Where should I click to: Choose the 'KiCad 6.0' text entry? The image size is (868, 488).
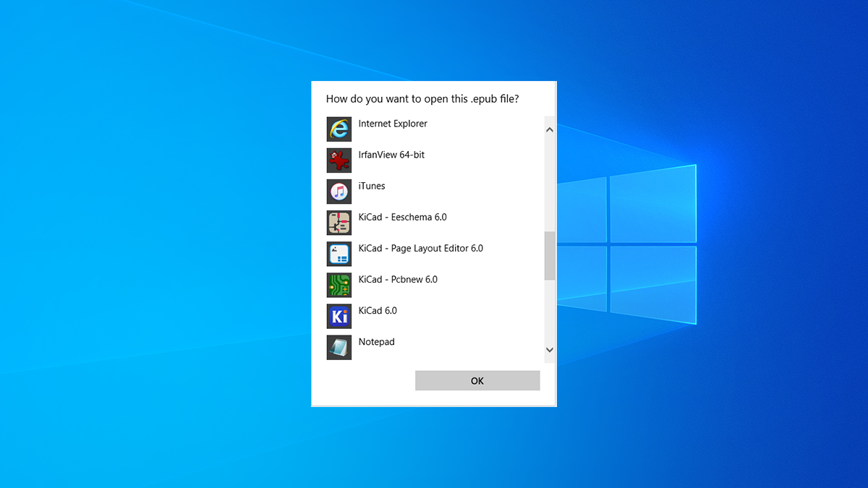pyautogui.click(x=378, y=310)
